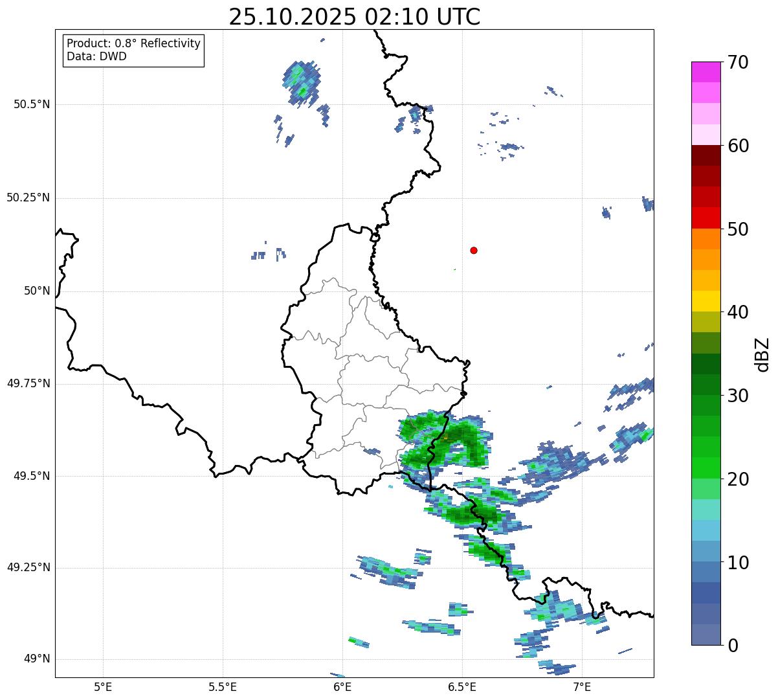Click the light blue swatch between 10 and 20
Screen dimensions: 778x700
706,530
